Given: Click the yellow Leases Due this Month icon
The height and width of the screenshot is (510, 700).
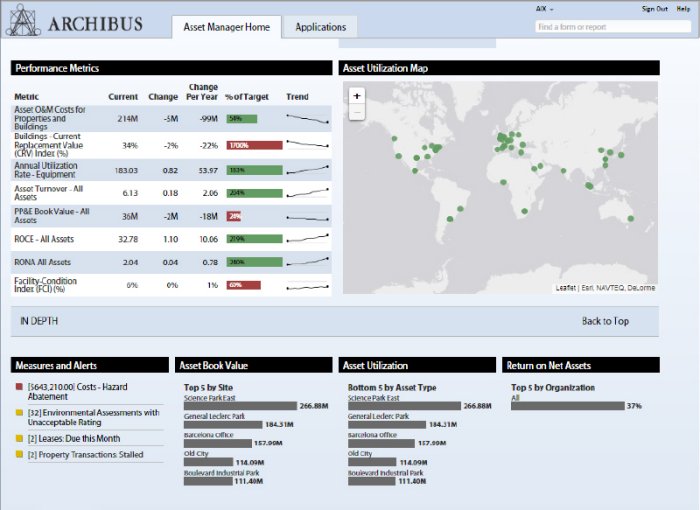Looking at the screenshot, I should [x=18, y=438].
